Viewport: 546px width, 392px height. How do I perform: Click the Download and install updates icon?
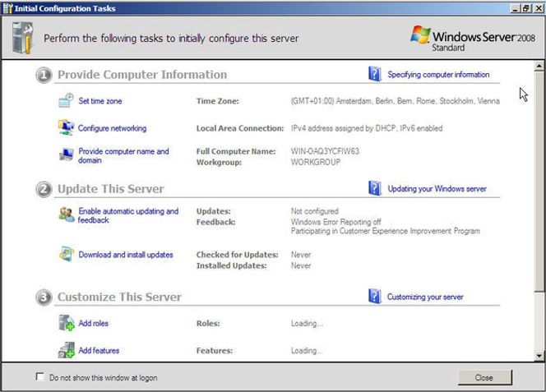66,254
